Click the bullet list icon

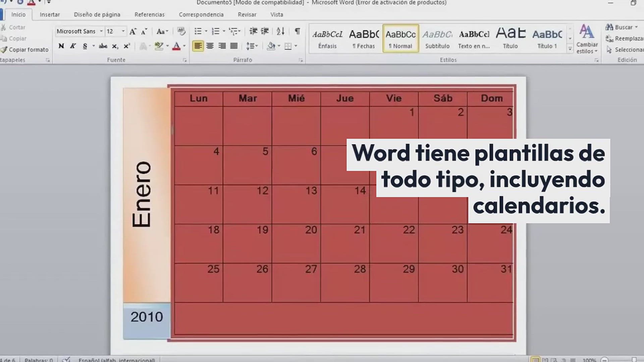pos(198,31)
